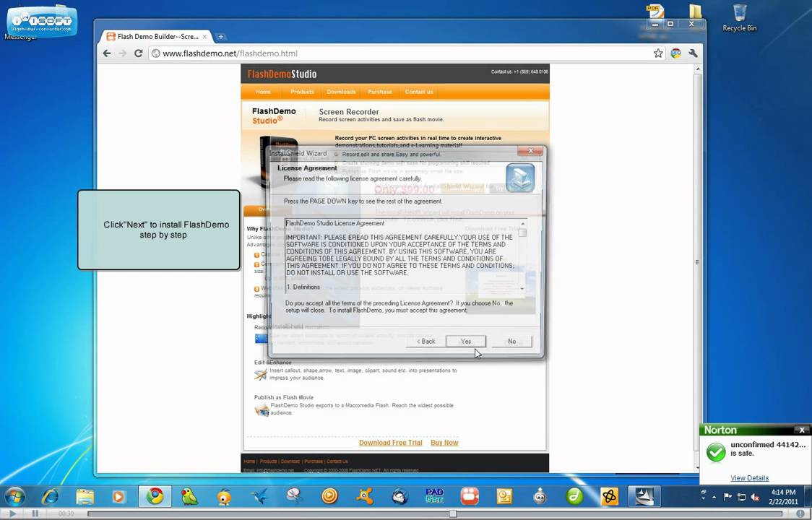
Task: Close the Flash Demo Builder tab
Action: pyautogui.click(x=204, y=37)
